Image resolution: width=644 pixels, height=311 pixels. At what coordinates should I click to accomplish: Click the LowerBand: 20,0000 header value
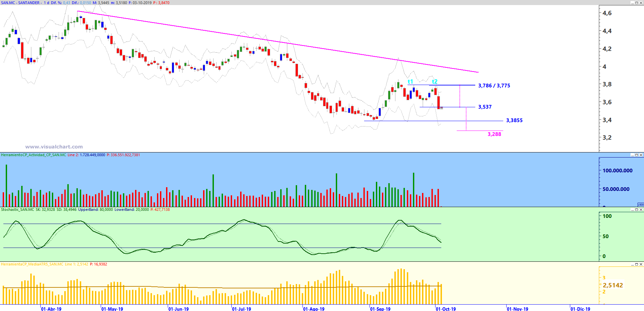131,209
